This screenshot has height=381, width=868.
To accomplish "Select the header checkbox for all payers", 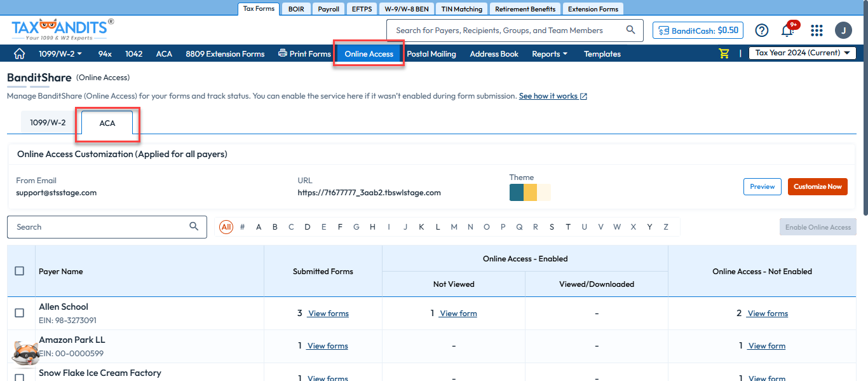I will (19, 271).
